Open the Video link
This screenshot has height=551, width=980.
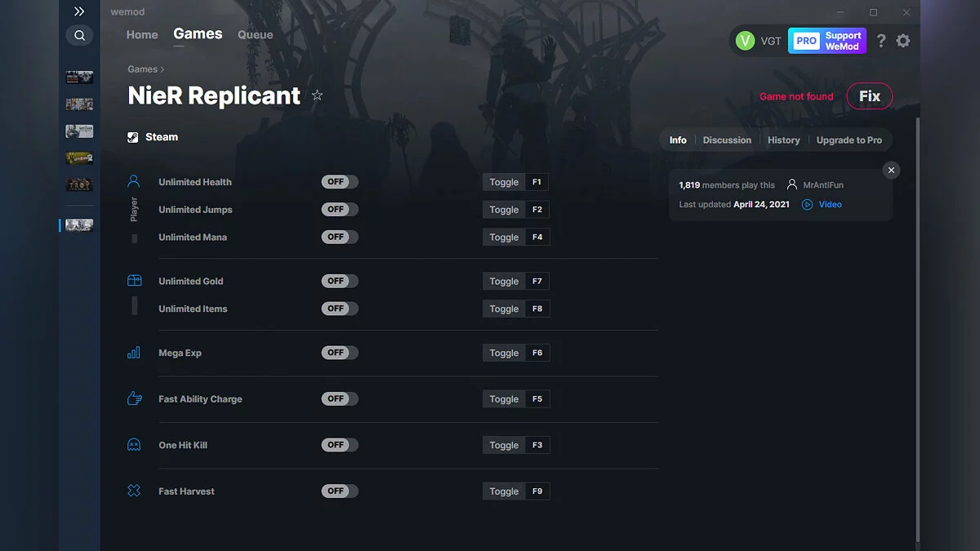pyautogui.click(x=830, y=205)
